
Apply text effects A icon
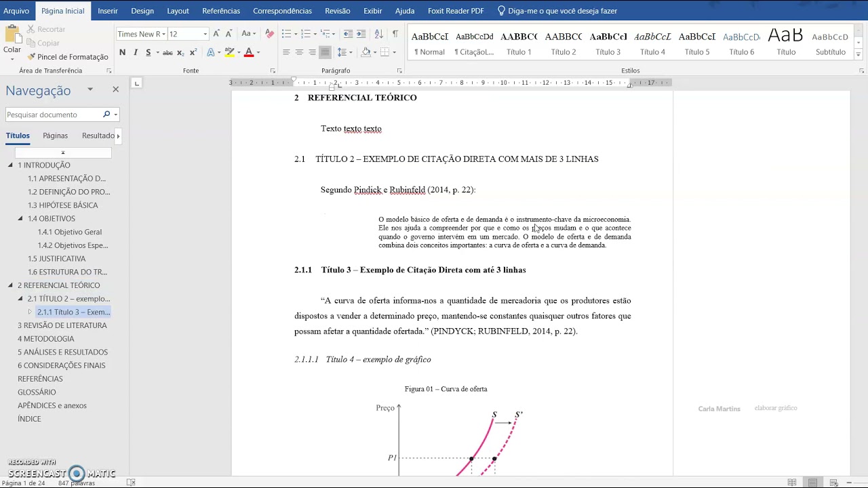pos(211,52)
